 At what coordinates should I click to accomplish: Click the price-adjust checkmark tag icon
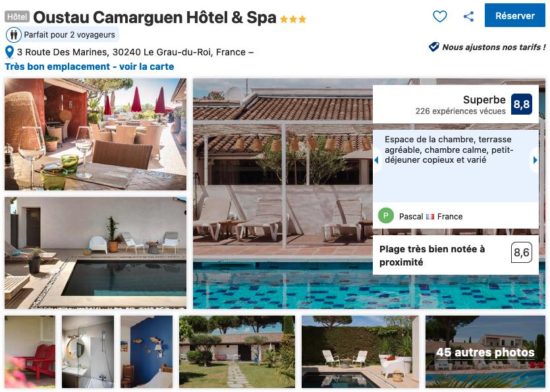tap(434, 47)
